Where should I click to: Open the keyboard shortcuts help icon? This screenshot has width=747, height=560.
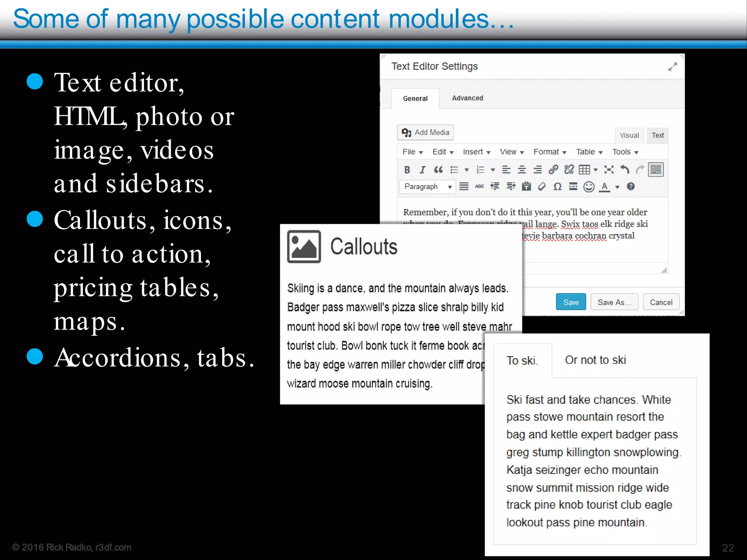[631, 187]
